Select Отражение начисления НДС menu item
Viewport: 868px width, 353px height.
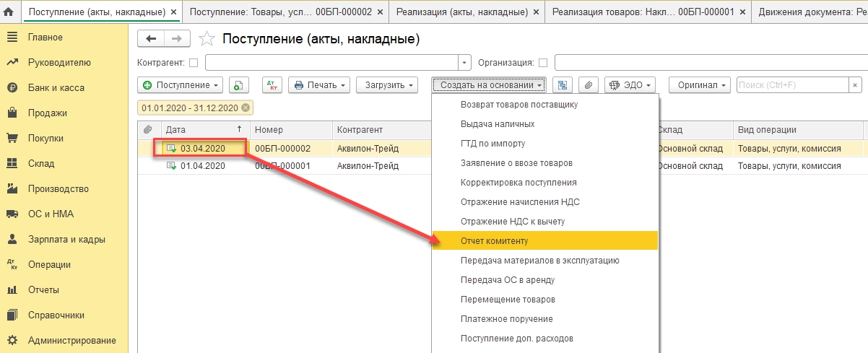[x=544, y=202]
